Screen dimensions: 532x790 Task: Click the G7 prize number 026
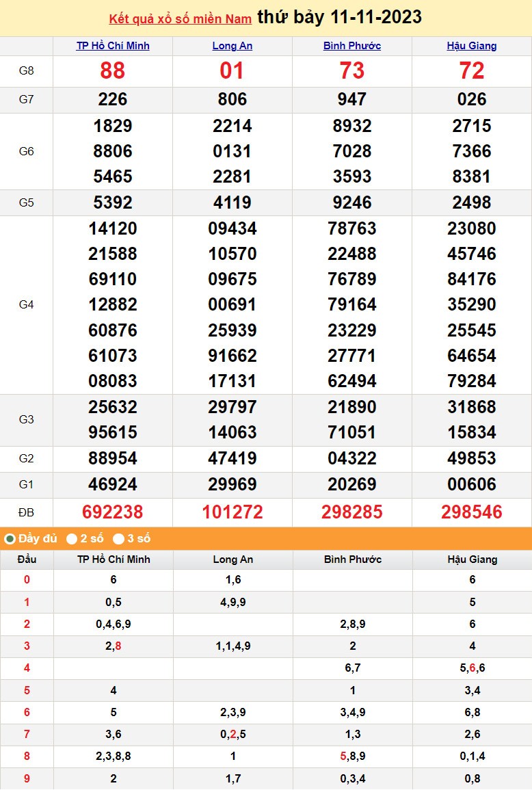pyautogui.click(x=472, y=100)
